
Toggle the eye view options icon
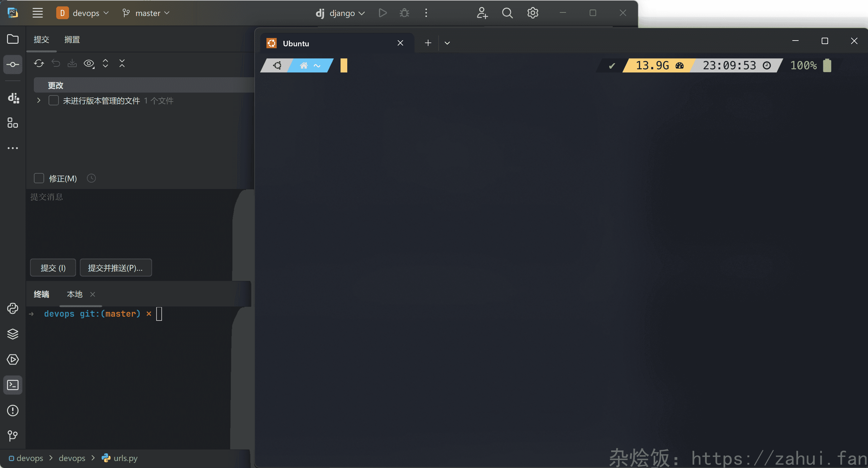(88, 63)
